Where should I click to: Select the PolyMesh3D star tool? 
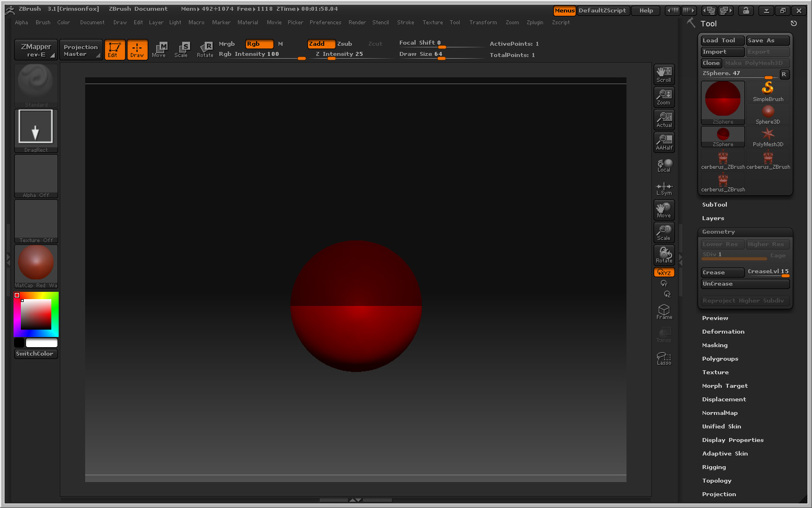coord(768,134)
